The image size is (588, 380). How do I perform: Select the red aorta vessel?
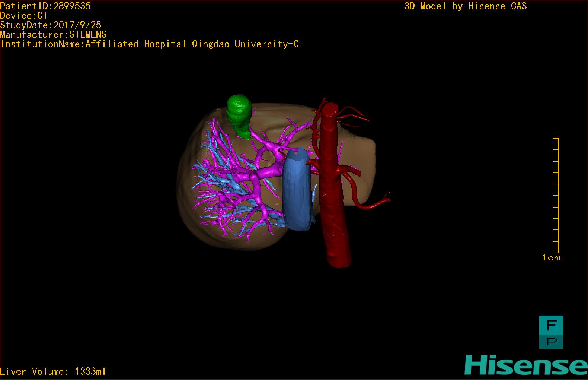334,186
